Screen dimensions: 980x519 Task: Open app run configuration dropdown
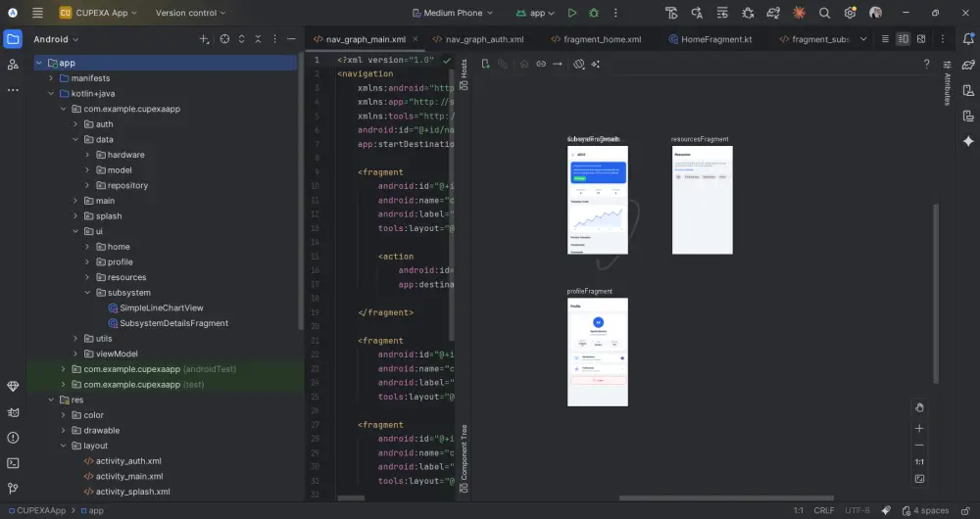(x=536, y=13)
